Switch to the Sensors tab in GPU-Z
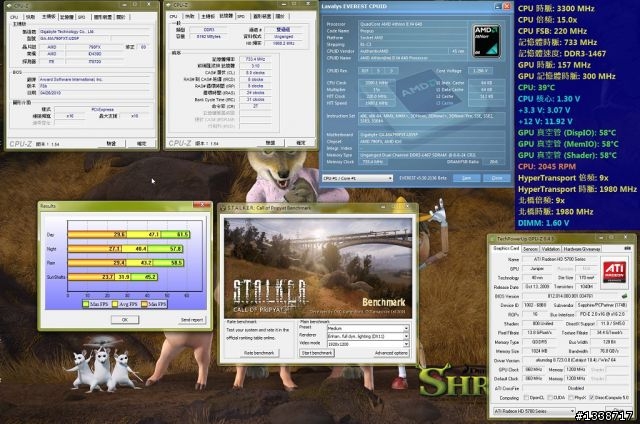Viewport: 640px width, 424px height. tap(530, 249)
